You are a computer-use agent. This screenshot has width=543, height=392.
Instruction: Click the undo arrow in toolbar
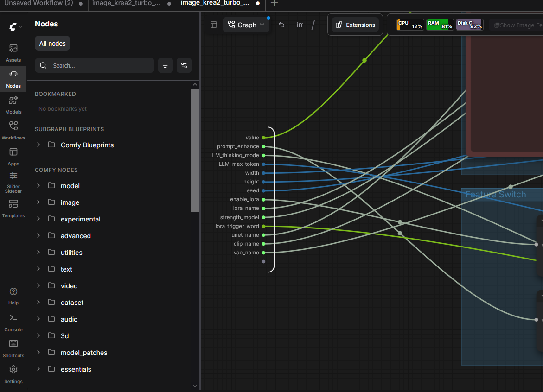click(x=281, y=25)
